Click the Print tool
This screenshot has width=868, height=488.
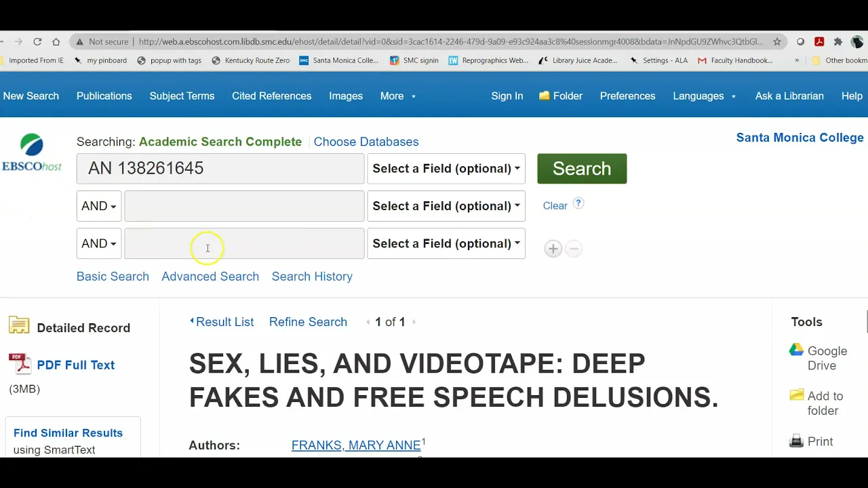pyautogui.click(x=811, y=441)
